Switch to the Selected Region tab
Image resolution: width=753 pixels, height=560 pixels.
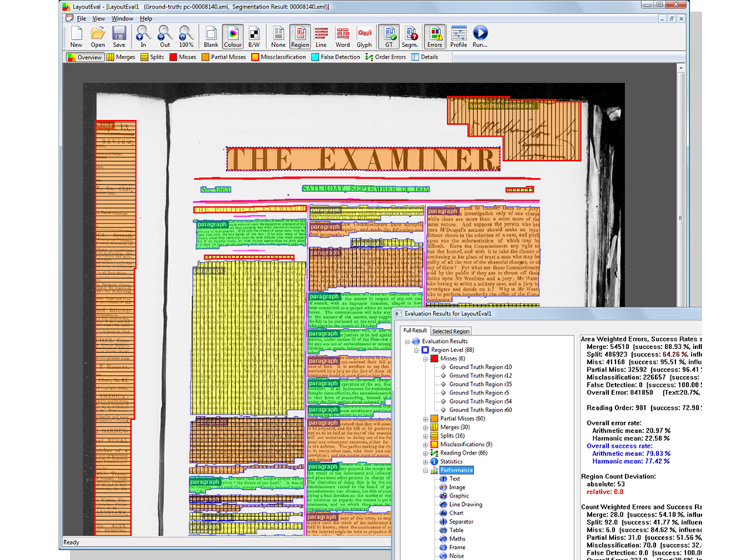click(450, 331)
